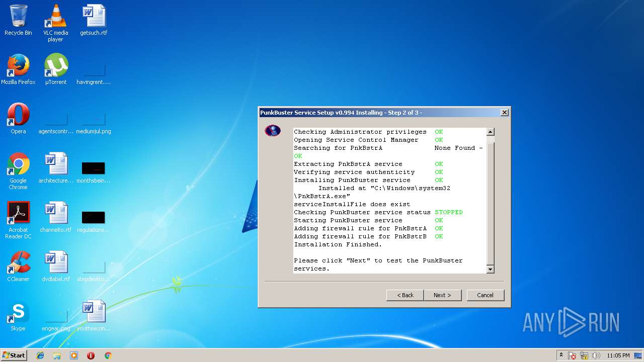Click "serviceInstallFile does exist" line

click(352, 204)
